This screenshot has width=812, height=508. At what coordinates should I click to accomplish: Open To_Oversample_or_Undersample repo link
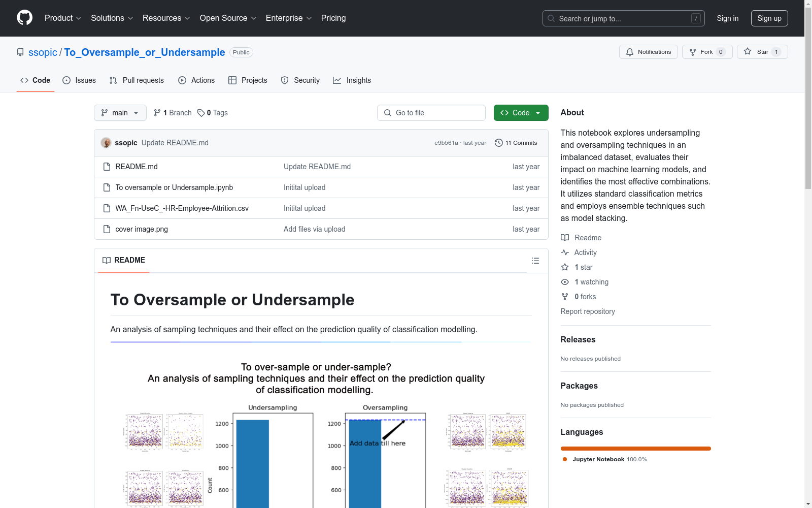145,52
